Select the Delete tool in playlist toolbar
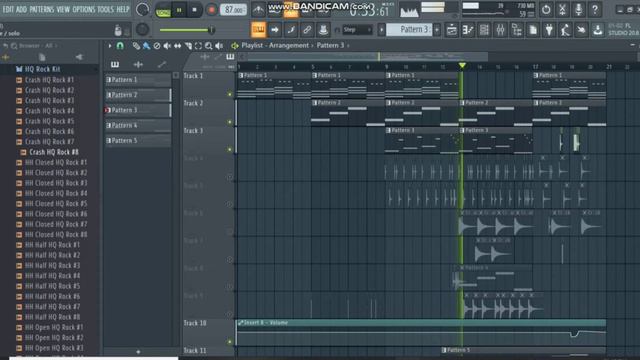 [157, 46]
